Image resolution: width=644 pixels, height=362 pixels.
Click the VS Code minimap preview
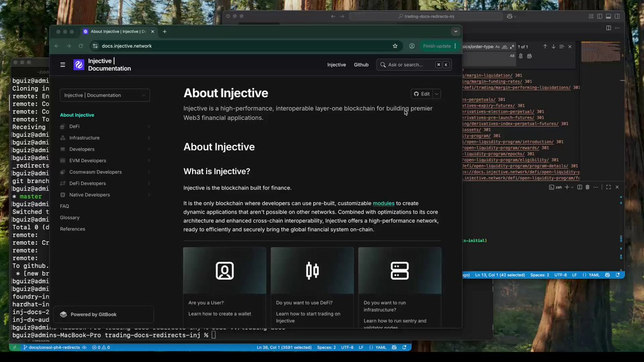coord(601,53)
